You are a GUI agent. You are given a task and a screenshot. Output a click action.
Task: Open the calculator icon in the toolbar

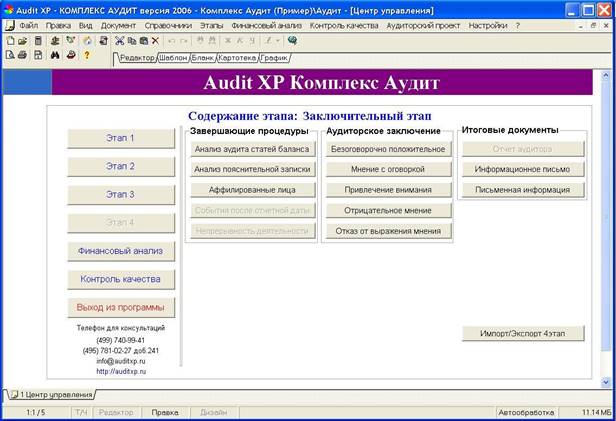tap(38, 40)
